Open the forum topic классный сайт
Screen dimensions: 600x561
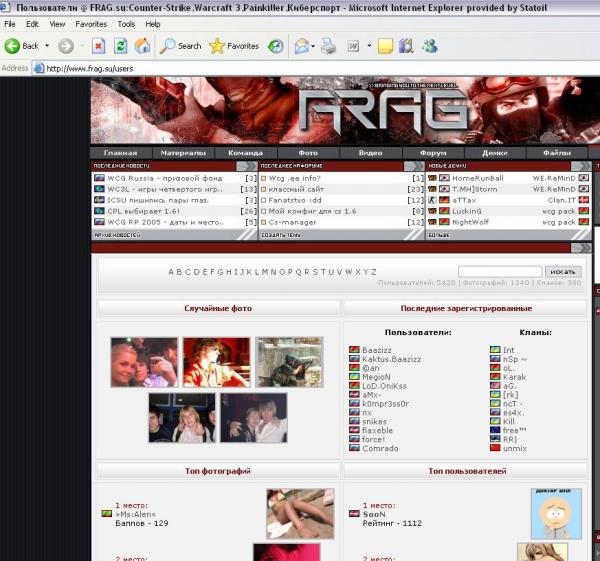(296, 189)
